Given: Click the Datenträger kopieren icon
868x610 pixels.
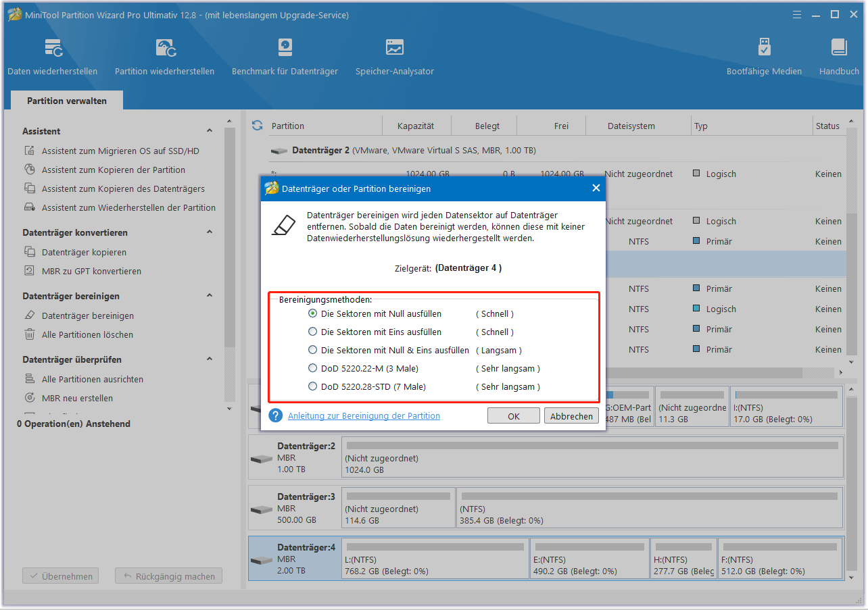Looking at the screenshot, I should (30, 252).
